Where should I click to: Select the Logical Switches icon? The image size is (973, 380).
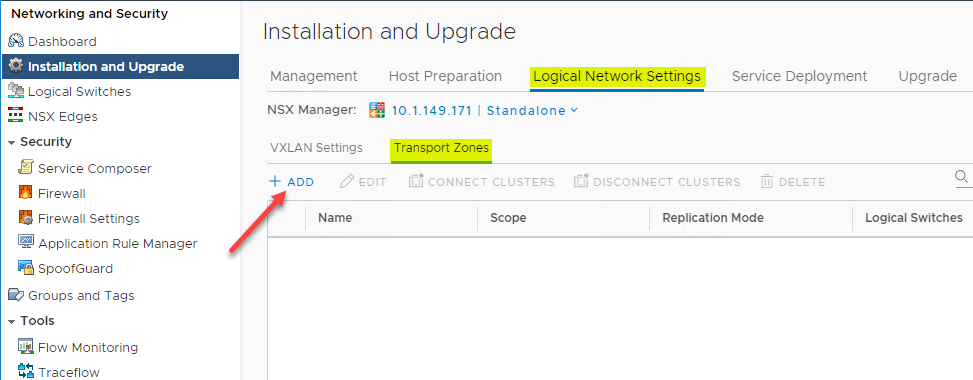pos(16,91)
